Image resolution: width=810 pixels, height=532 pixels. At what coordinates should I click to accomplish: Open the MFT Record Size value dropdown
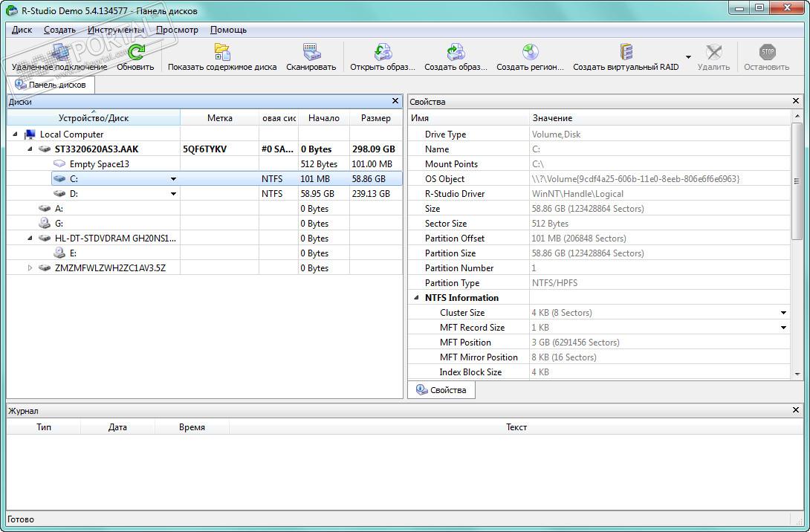click(784, 328)
